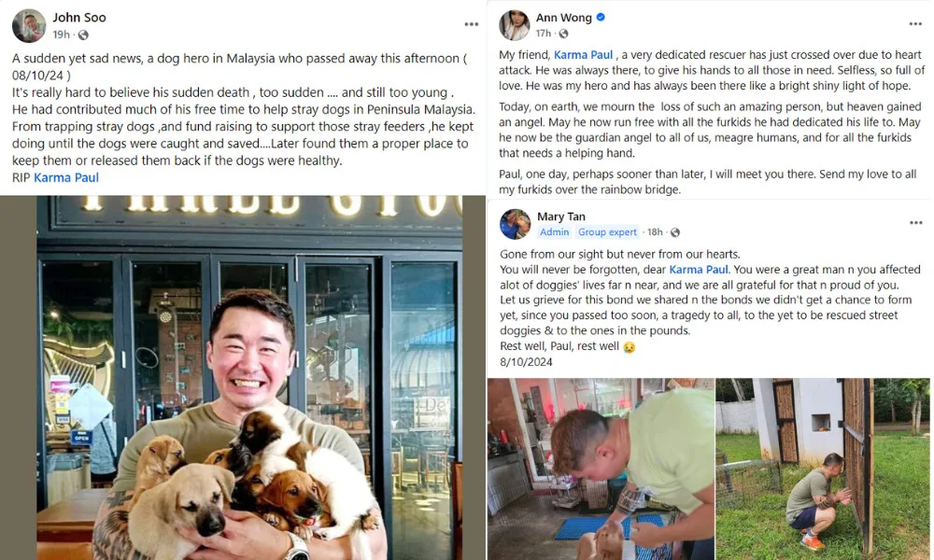Open the more options menu on Mary Tan's post
This screenshot has width=934, height=560.
(x=915, y=222)
